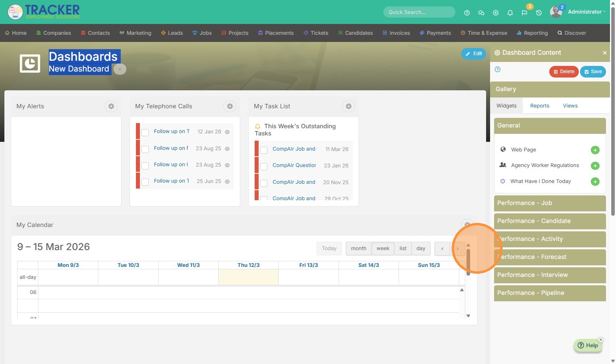Click the Tracker logo

pyautogui.click(x=44, y=12)
